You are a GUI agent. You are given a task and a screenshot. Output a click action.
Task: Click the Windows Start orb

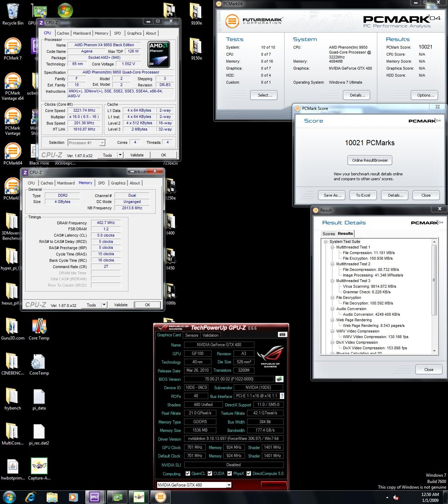9,497
